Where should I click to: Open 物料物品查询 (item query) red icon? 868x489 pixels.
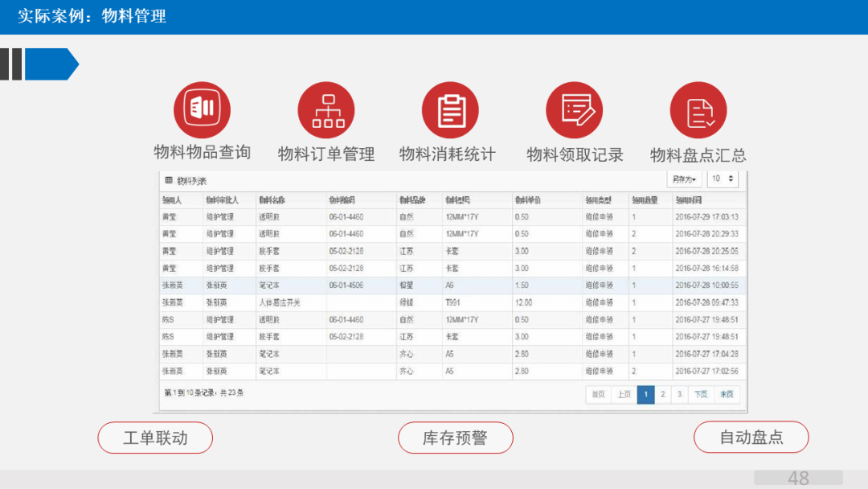[x=202, y=109]
